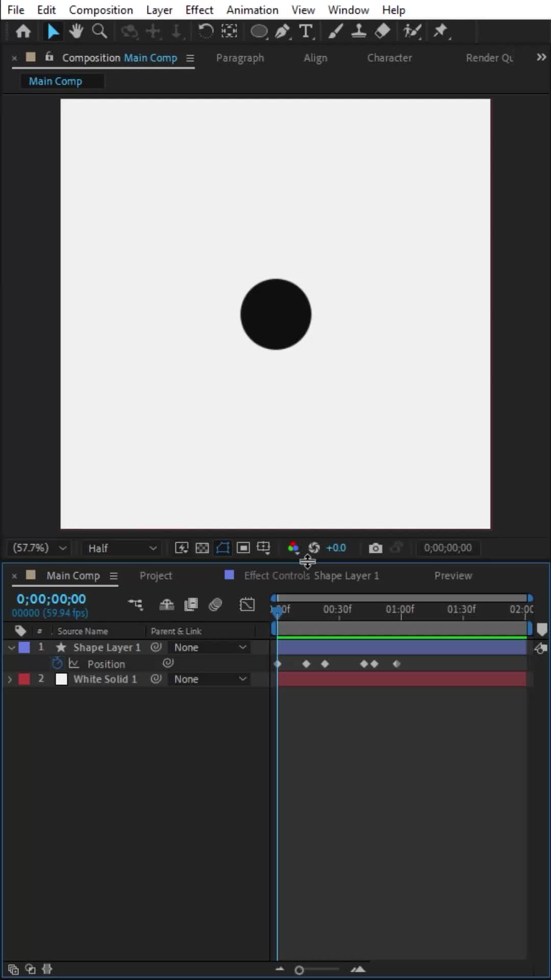Select the Ellipse shape tool
551x980 pixels.
[x=259, y=32]
